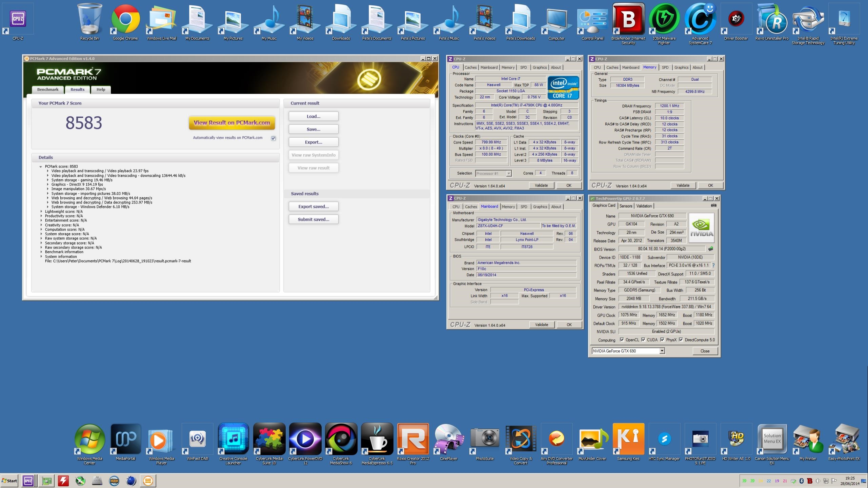This screenshot has width=868, height=488.
Task: Open the Start menu
Action: click(9, 481)
